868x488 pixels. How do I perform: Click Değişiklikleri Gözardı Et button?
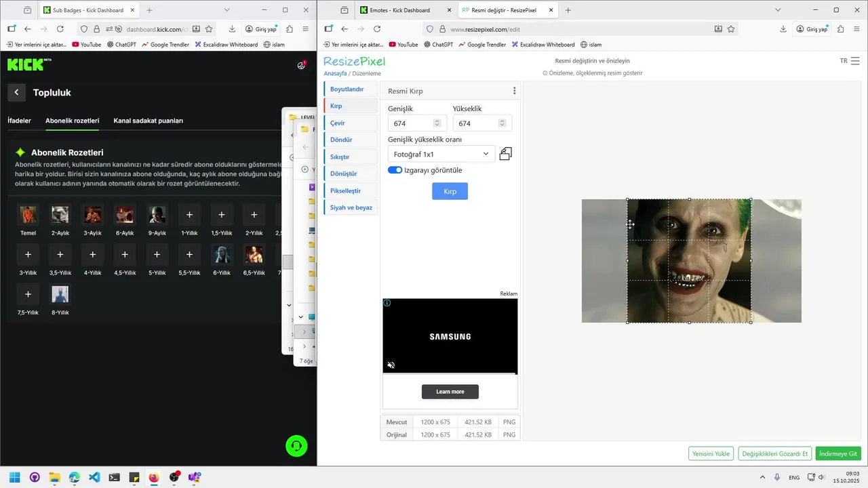click(x=774, y=453)
